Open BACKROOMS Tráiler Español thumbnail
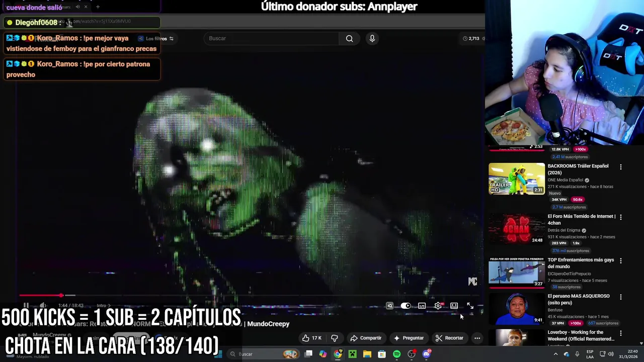This screenshot has width=644, height=362. 517,178
